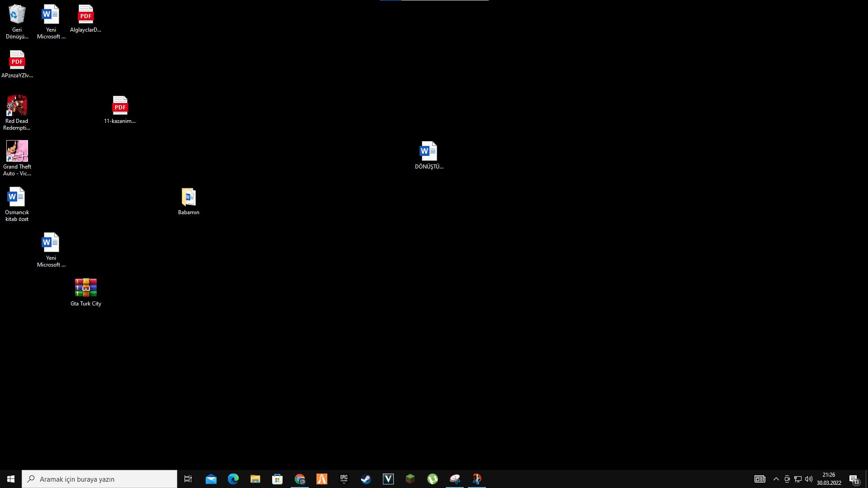
Task: Open the Babamın folder
Action: click(189, 197)
